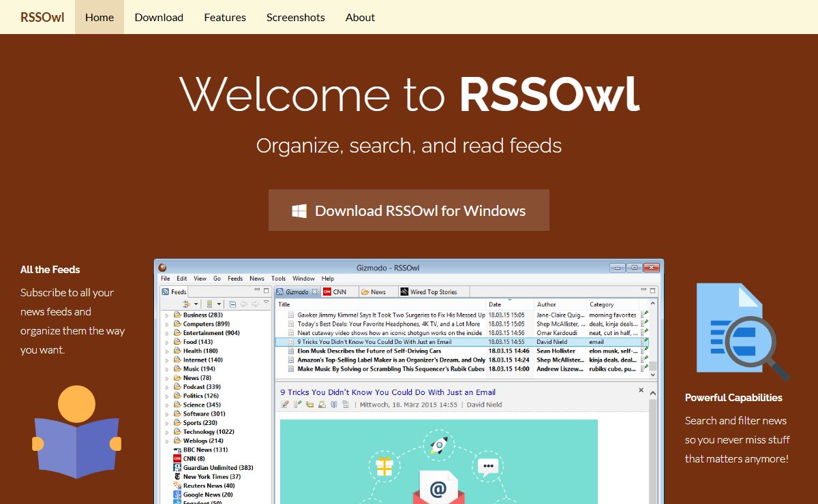This screenshot has height=504, width=818.
Task: Click the headline list scrollbar up arrow
Action: [x=653, y=302]
